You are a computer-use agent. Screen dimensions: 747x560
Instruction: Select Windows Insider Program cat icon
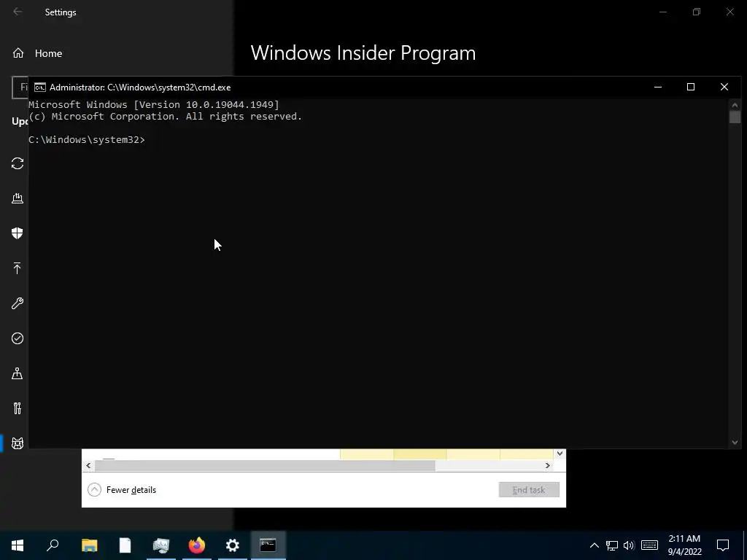click(x=18, y=443)
